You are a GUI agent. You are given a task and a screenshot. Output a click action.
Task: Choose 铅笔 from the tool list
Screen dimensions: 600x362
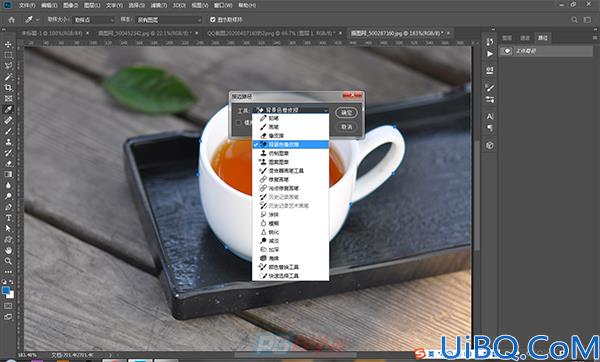(290, 118)
